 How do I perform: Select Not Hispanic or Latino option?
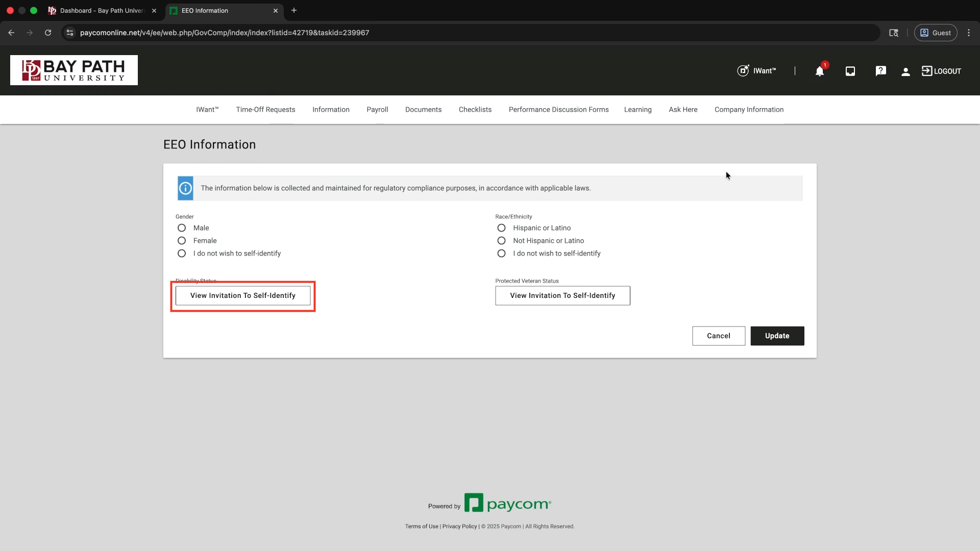click(501, 241)
